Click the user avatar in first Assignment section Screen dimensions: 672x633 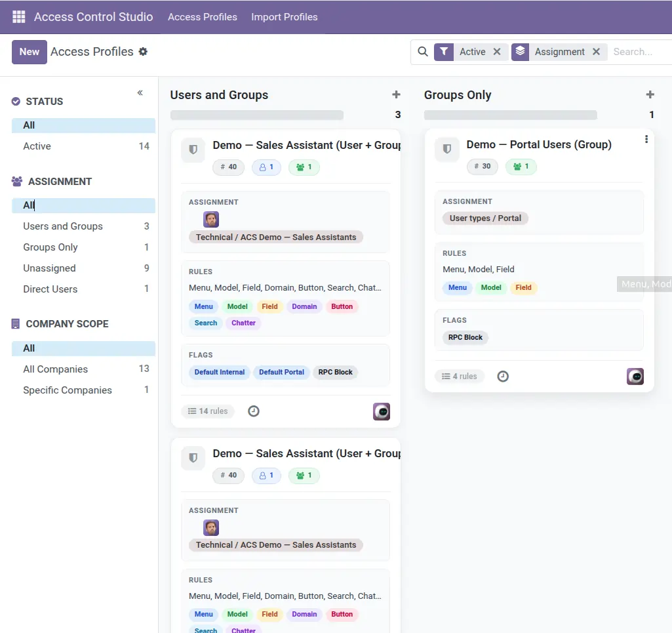click(x=211, y=220)
